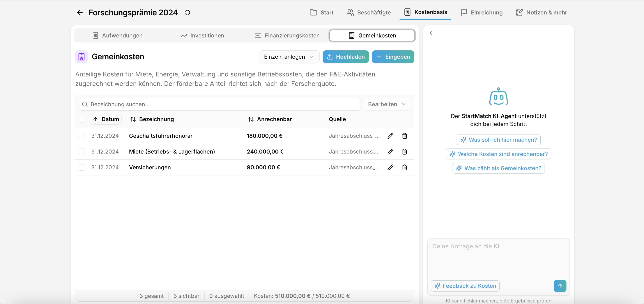Viewport: 644px width, 304px height.
Task: Open the comment bubble next to Forschungsprämie 2024
Action: click(x=187, y=13)
